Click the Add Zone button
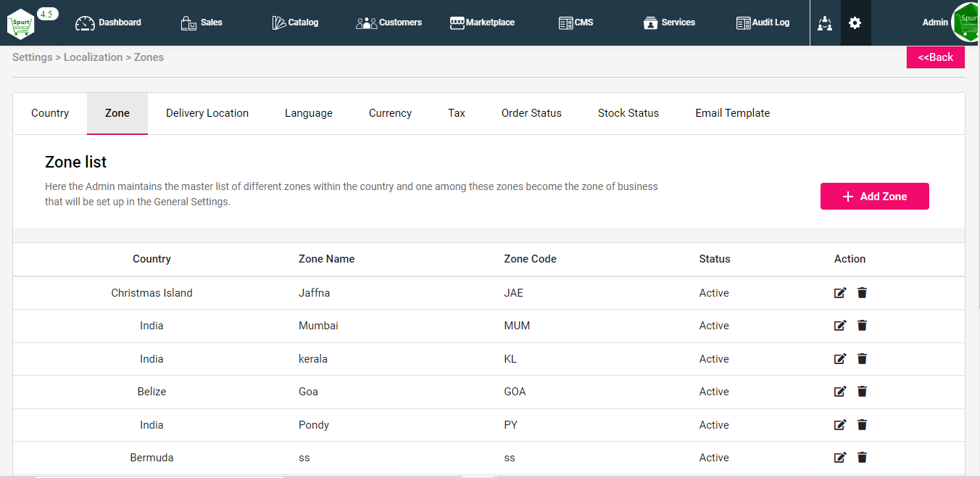The width and height of the screenshot is (980, 478). [x=875, y=197]
